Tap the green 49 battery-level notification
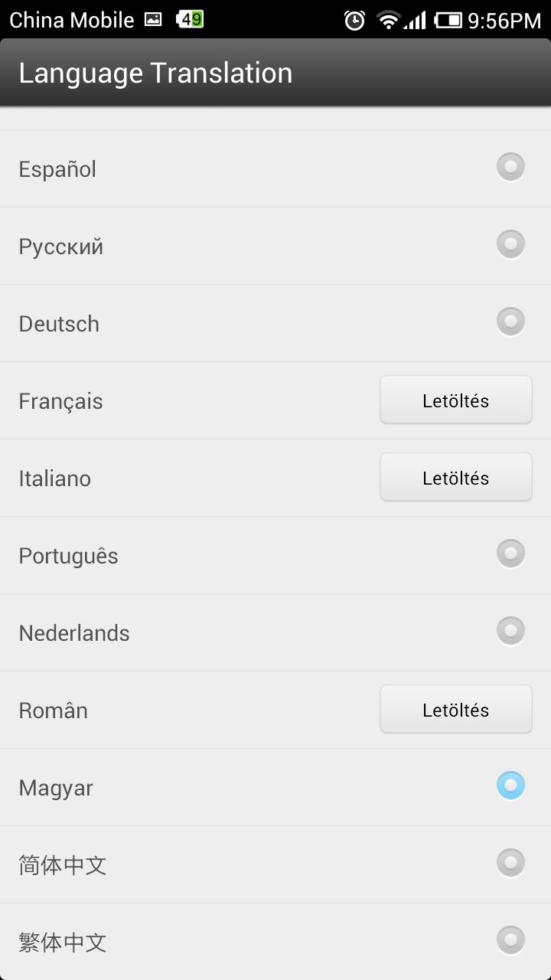Image resolution: width=551 pixels, height=980 pixels. (x=189, y=20)
